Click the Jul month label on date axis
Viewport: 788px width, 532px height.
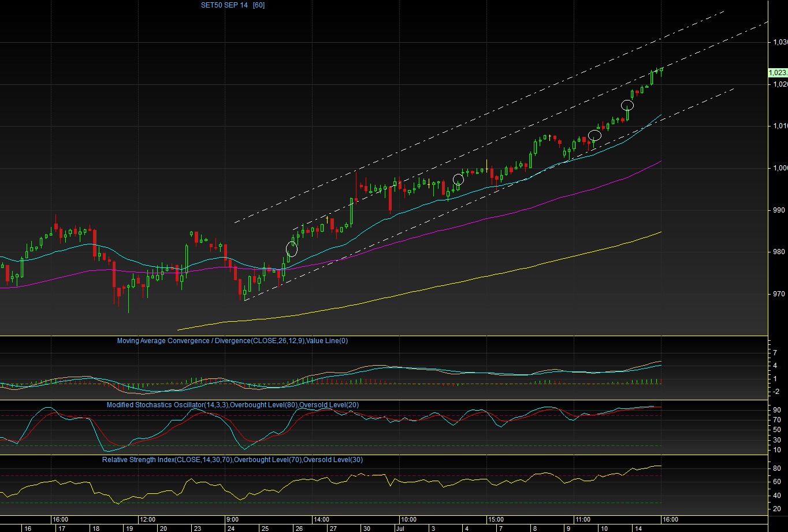400,529
